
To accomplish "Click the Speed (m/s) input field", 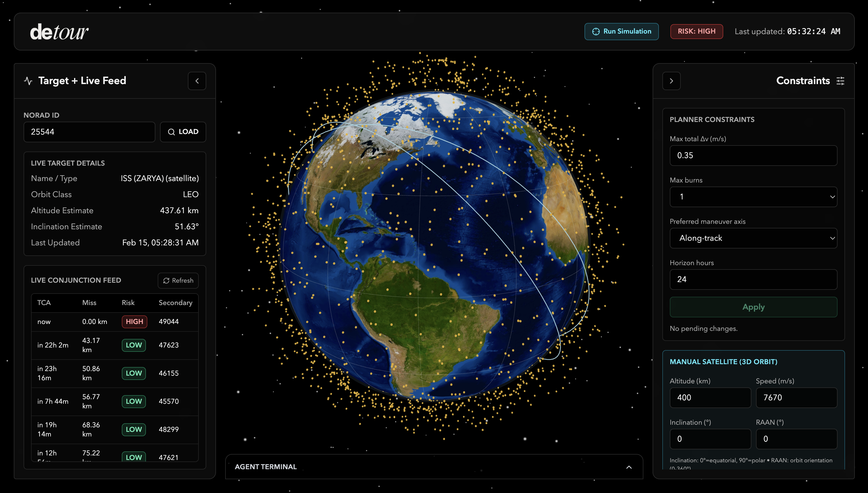I will pyautogui.click(x=796, y=397).
